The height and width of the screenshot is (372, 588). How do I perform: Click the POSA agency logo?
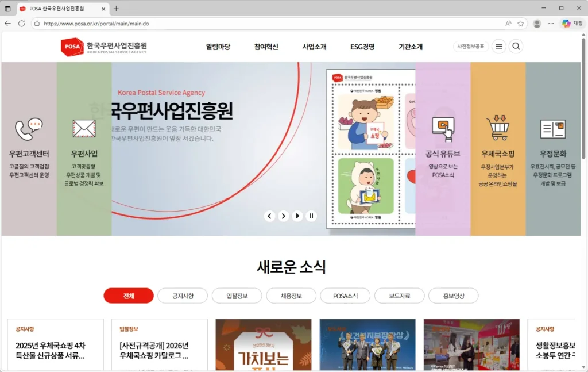[x=72, y=46]
